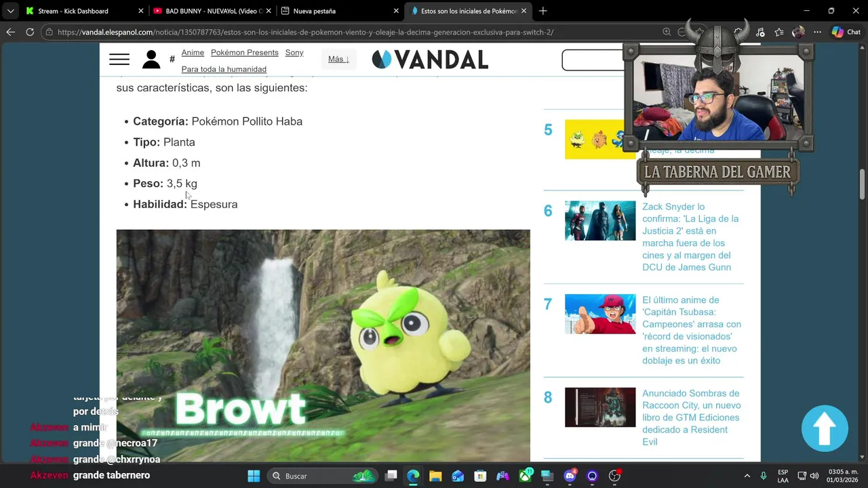Viewport: 868px width, 488px height.
Task: Open Para toda la humanidad link
Action: point(224,69)
